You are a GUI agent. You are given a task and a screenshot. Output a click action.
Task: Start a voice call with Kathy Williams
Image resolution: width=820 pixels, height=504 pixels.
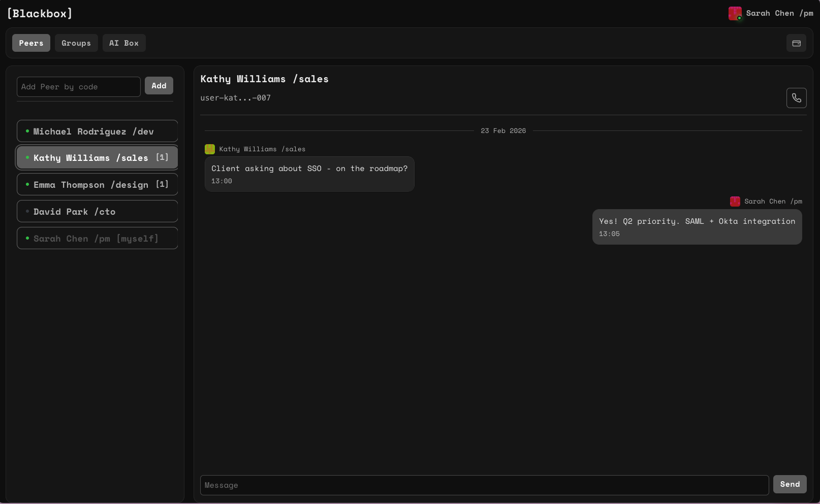tap(796, 98)
